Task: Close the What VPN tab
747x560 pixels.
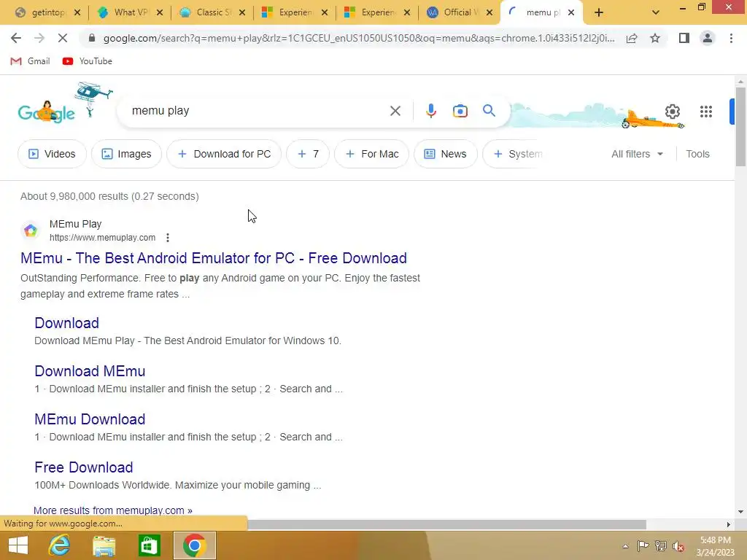Action: 160,12
